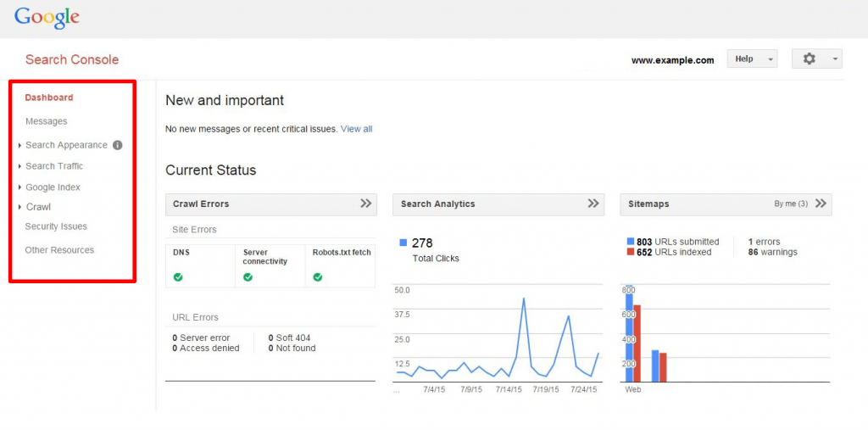The height and width of the screenshot is (430, 868).
Task: Open Security Issues in the sidebar
Action: (x=56, y=226)
